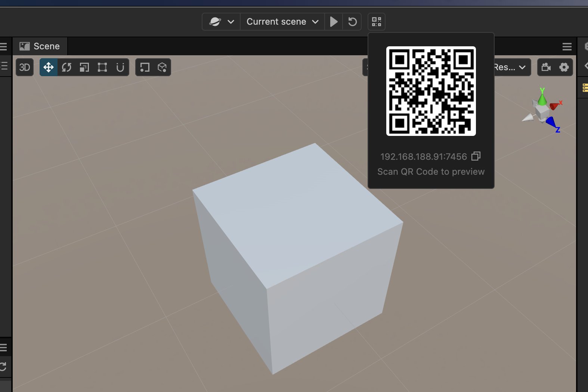Select the Scale gizmo tool
The height and width of the screenshot is (392, 588).
(84, 67)
